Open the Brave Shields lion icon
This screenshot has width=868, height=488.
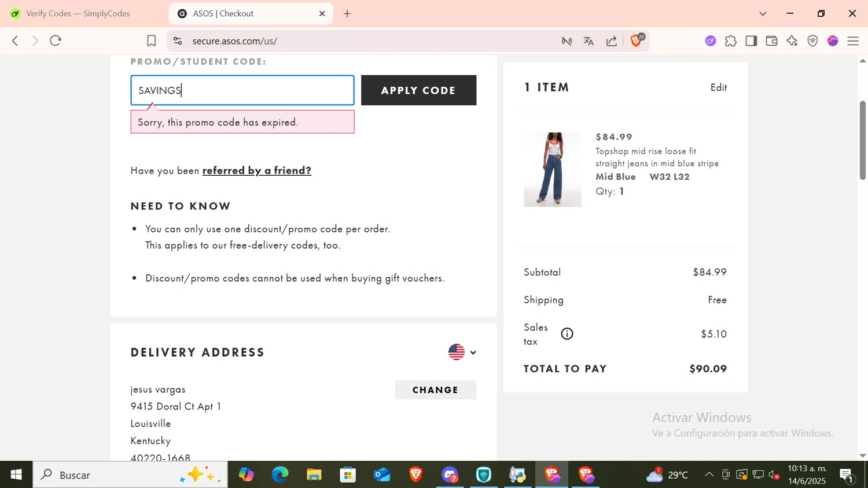pyautogui.click(x=637, y=40)
